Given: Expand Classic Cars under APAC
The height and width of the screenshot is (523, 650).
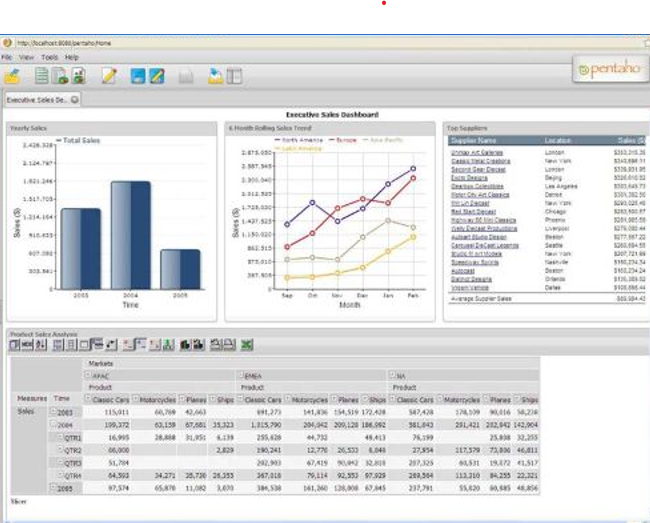Looking at the screenshot, I should pos(87,399).
